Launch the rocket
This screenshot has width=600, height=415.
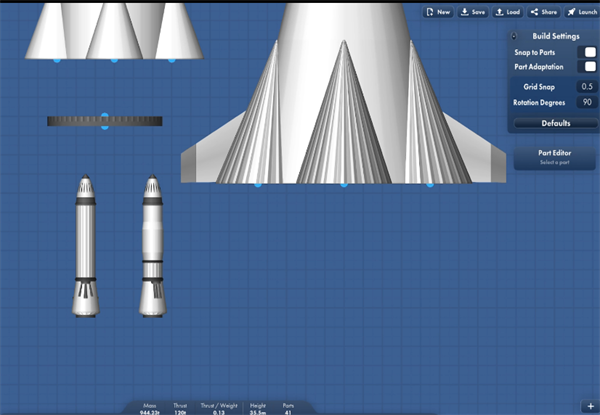click(581, 12)
